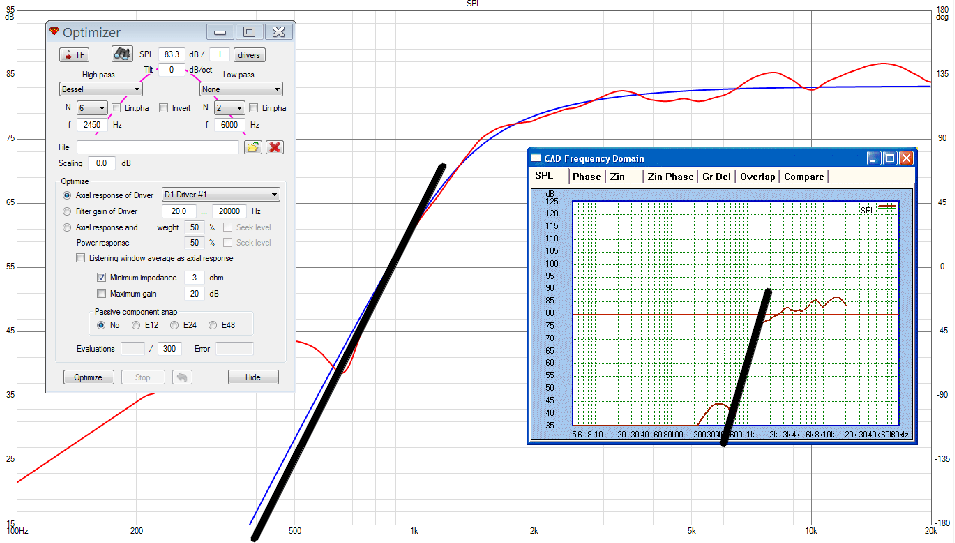The image size is (955, 543).
Task: Click the Maximum gain dB field
Action: [x=194, y=294]
